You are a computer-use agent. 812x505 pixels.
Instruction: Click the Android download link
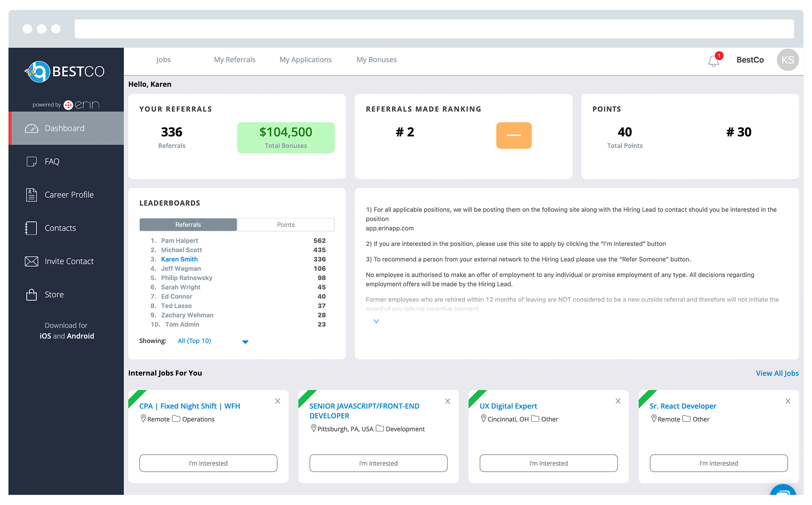click(x=80, y=336)
